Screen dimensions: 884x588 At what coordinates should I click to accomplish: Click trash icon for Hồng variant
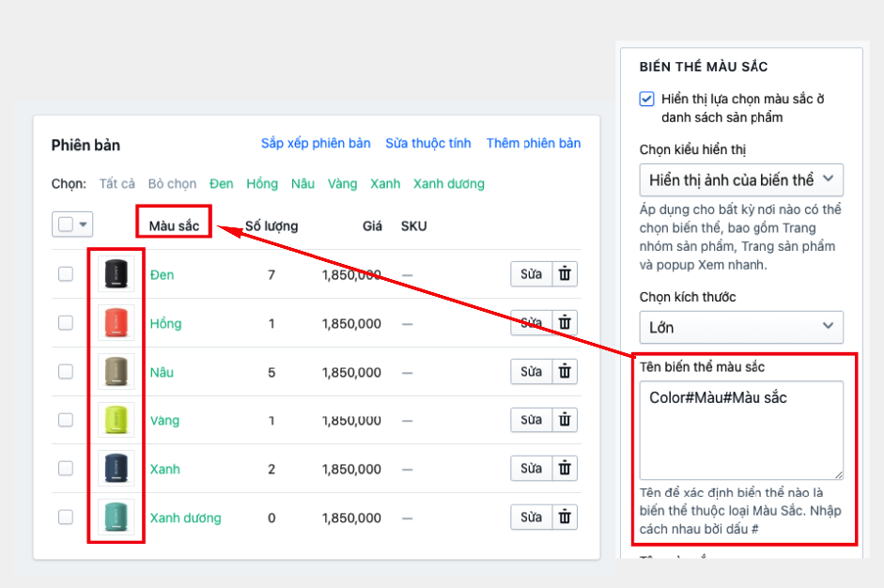[565, 323]
